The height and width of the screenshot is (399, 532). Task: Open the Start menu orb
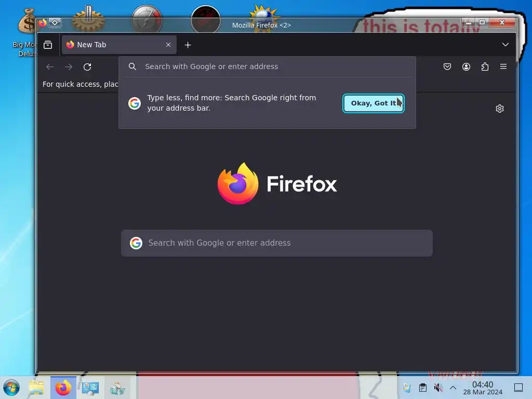(11, 388)
